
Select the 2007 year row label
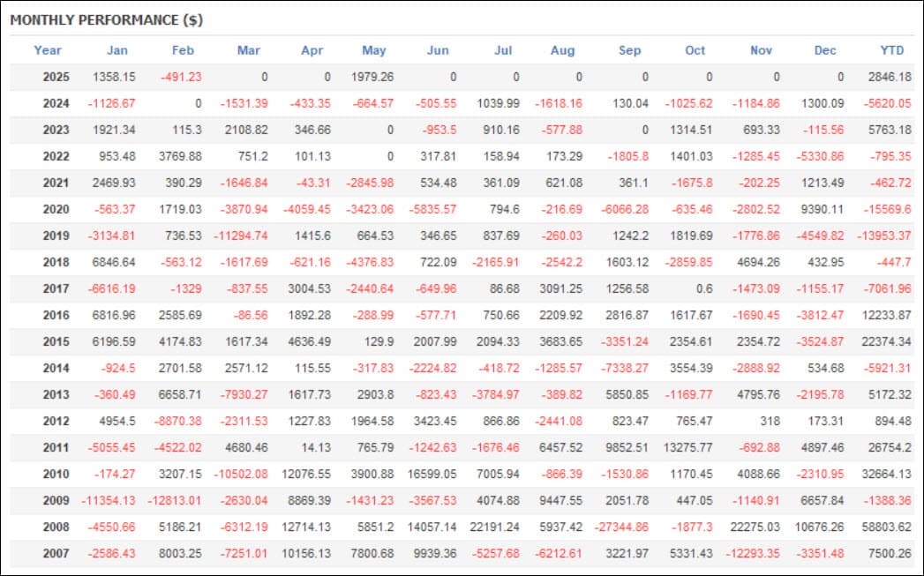click(x=56, y=554)
